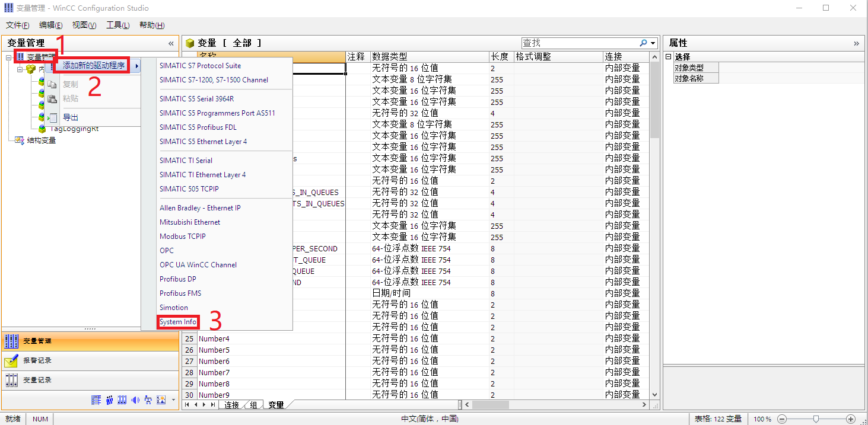Image resolution: width=868 pixels, height=425 pixels.
Task: Open the picture tree numbered icon
Action: point(161,400)
